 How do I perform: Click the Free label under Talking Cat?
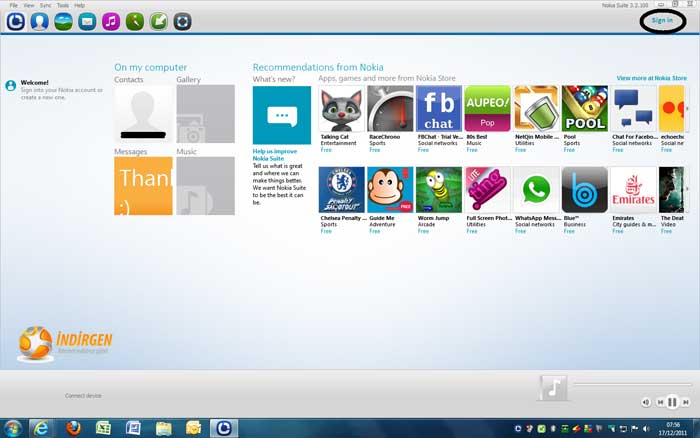326,150
